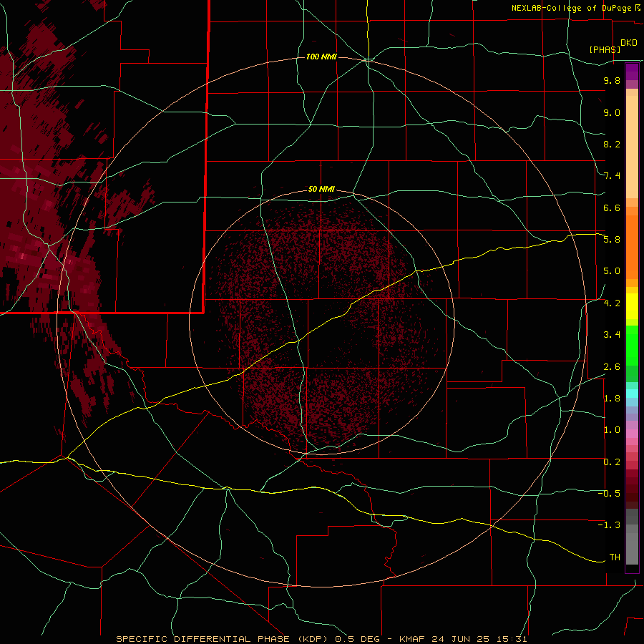Click the 7.4 scale value
The height and width of the screenshot is (644, 644).
[612, 176]
